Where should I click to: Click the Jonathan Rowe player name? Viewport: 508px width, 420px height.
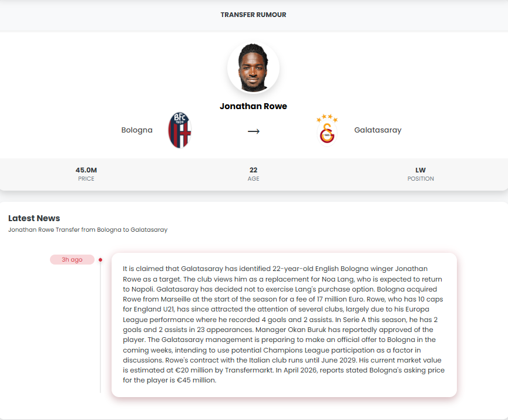pyautogui.click(x=253, y=106)
